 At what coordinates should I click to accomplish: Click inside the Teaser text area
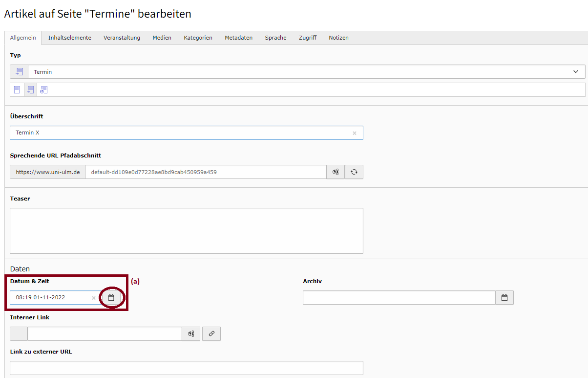(x=186, y=231)
